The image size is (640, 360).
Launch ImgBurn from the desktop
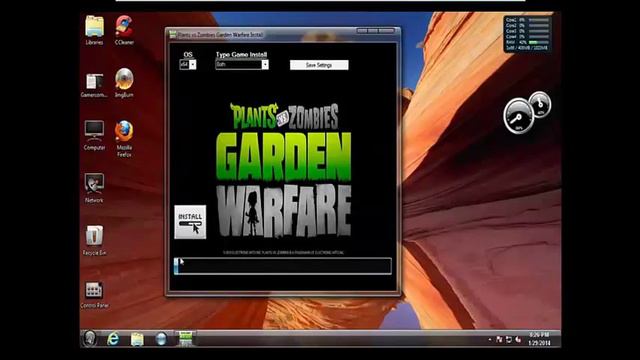pyautogui.click(x=124, y=83)
